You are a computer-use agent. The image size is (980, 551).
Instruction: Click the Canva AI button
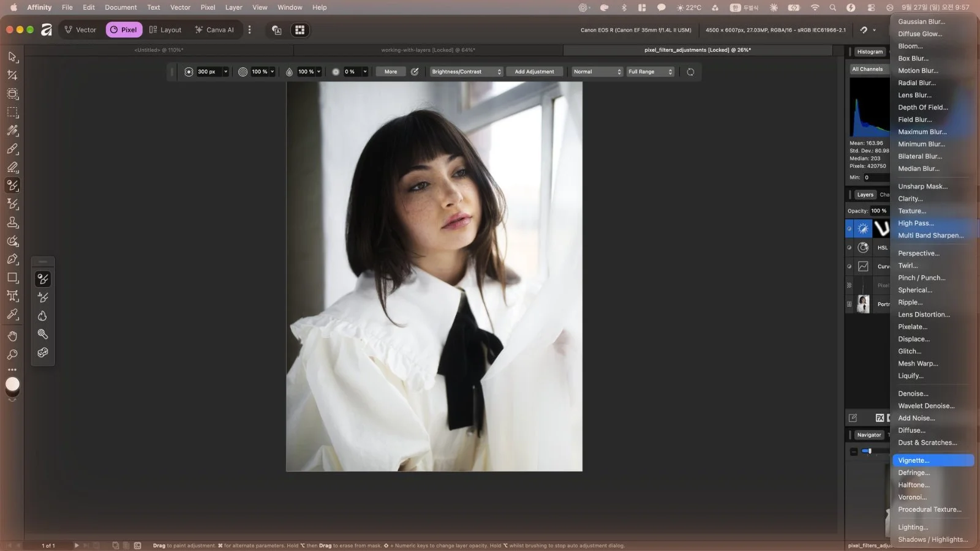pos(214,29)
